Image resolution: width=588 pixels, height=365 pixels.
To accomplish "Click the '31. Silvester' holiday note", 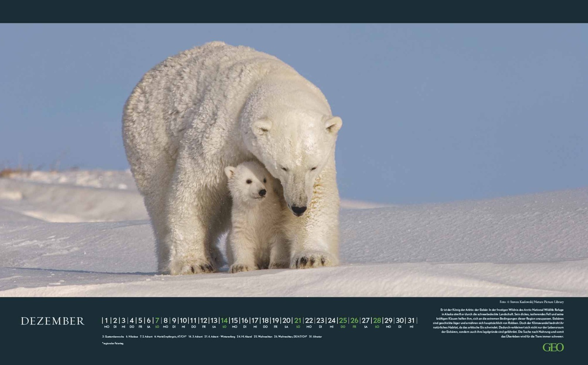I will point(315,337).
